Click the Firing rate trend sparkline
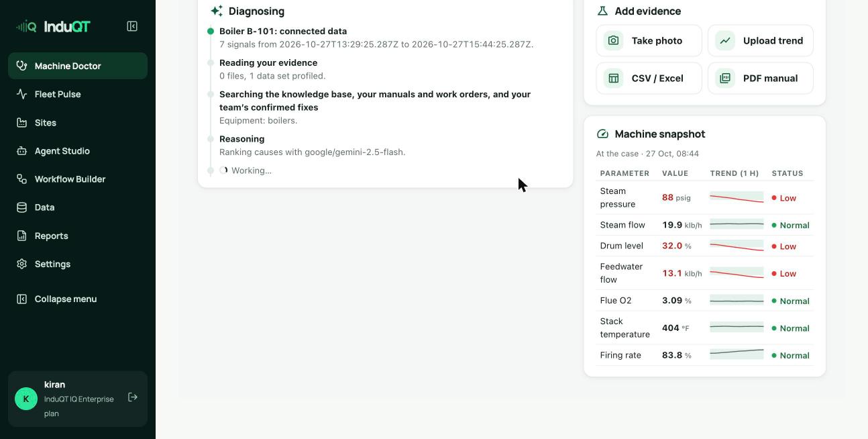 737,353
